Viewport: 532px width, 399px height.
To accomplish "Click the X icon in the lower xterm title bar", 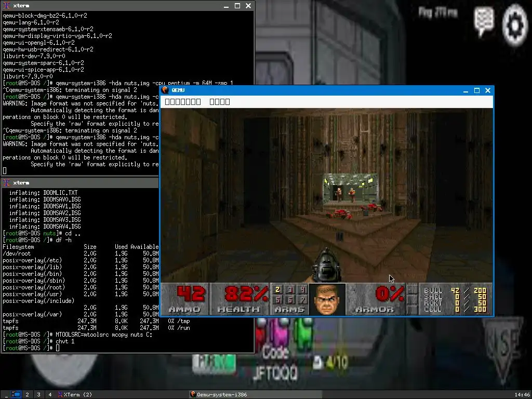I will tap(6, 183).
